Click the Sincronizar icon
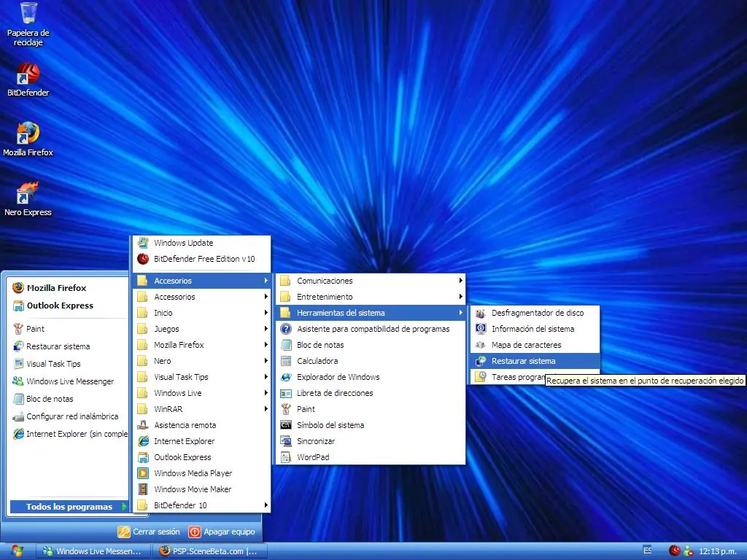 click(286, 441)
